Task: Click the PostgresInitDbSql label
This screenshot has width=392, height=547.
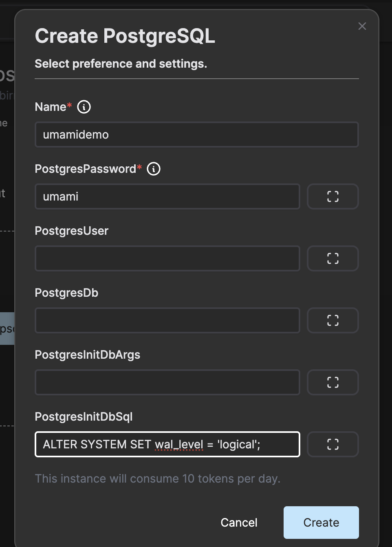Action: point(84,417)
